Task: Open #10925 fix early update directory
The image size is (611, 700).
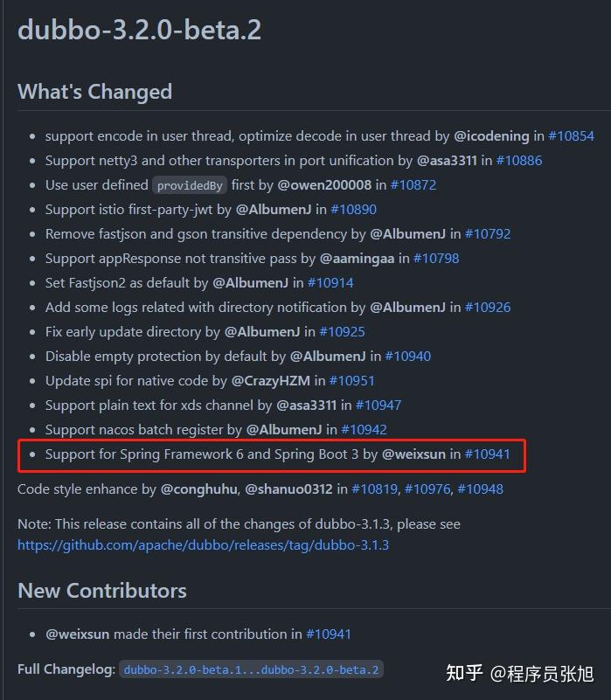Action: click(342, 332)
